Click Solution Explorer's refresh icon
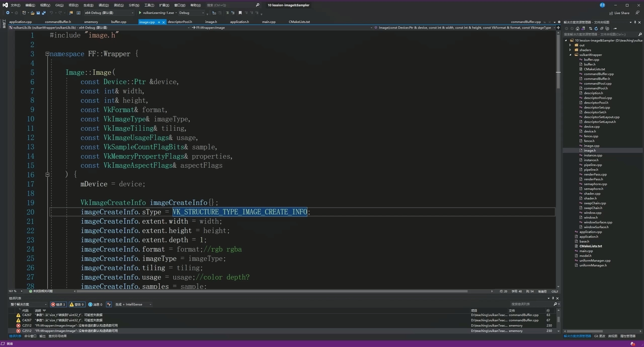644x347 pixels. pyautogui.click(x=596, y=28)
